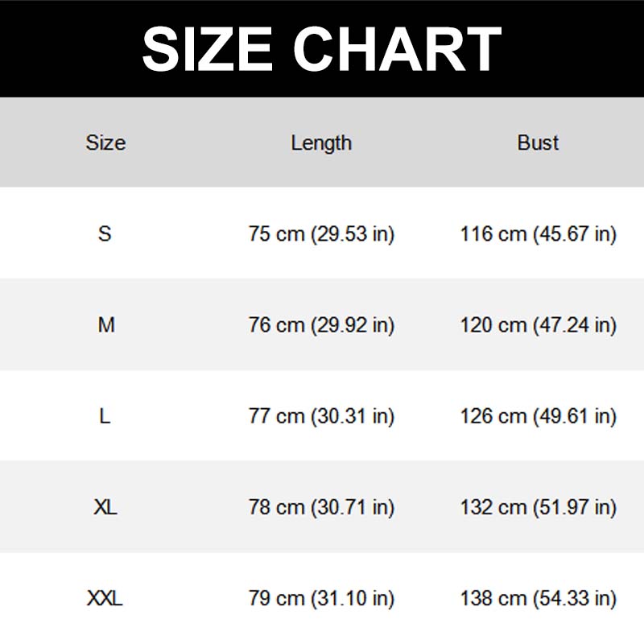The image size is (644, 644).
Task: Click the S size row label
Action: [x=105, y=233]
